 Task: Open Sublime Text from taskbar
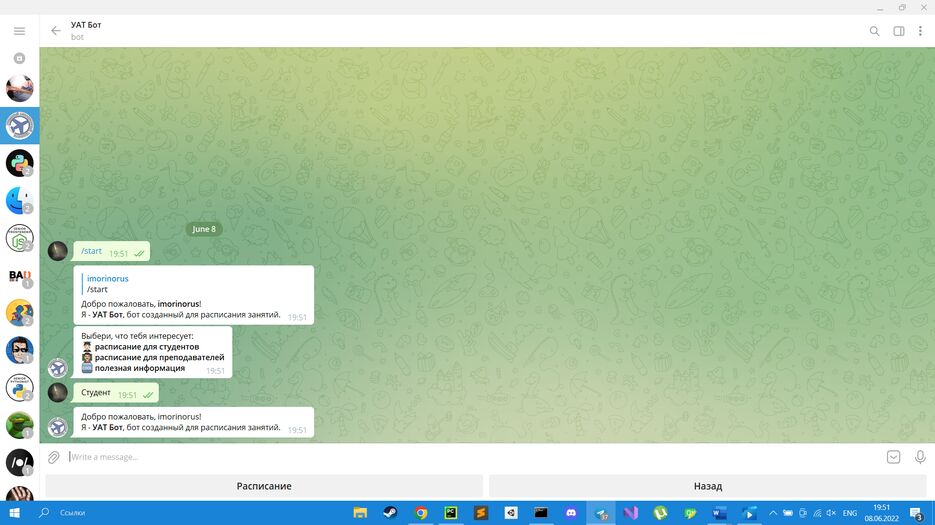coord(481,513)
